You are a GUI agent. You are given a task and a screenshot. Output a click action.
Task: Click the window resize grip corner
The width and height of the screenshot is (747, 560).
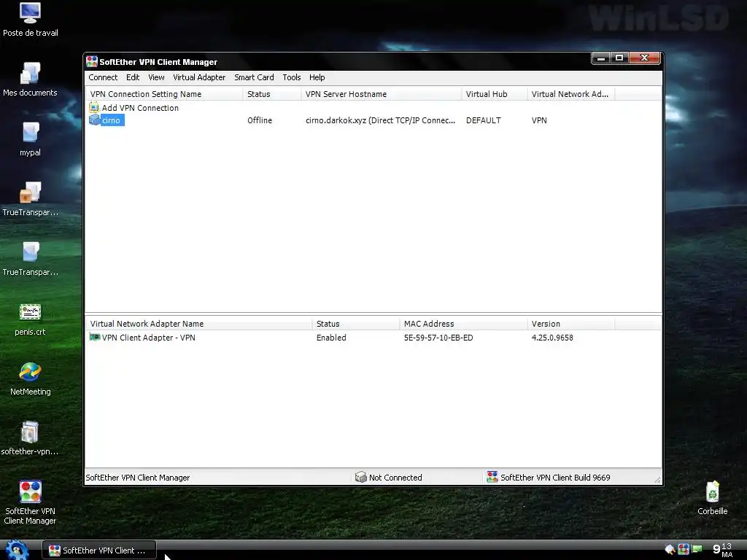coord(657,480)
